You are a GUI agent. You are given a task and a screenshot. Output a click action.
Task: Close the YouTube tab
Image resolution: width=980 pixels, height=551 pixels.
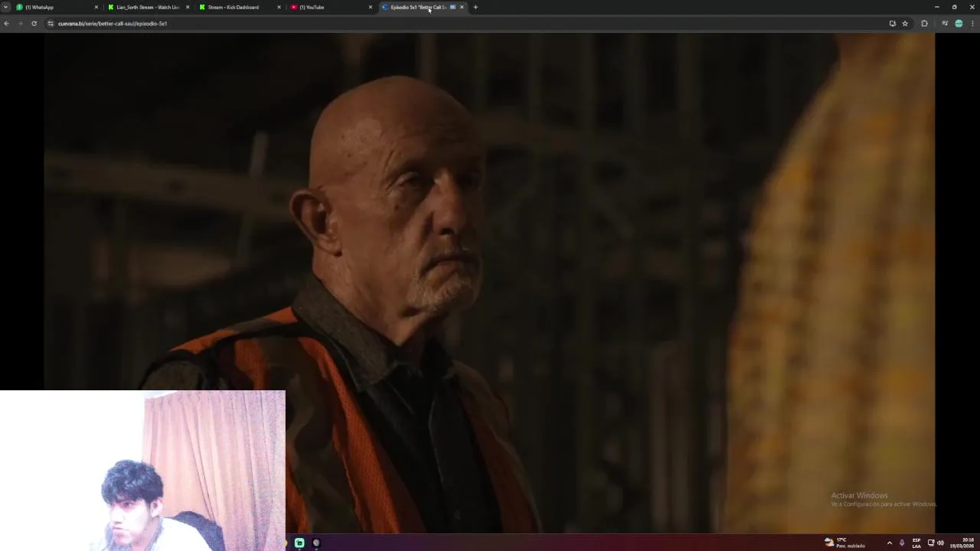click(371, 7)
